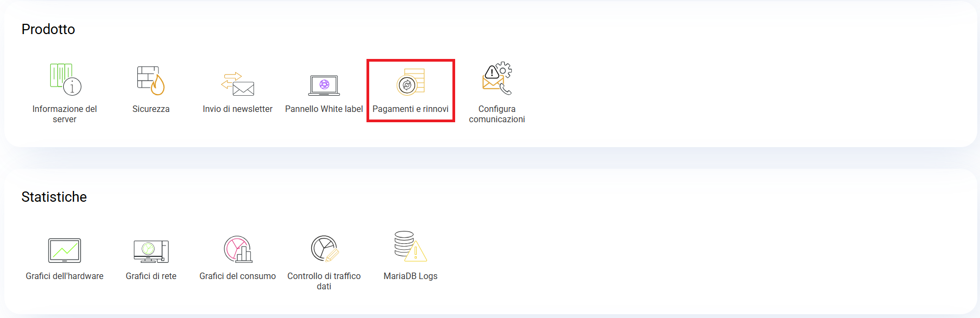The width and height of the screenshot is (980, 318).
Task: Open the MariaDB Logs database icon
Action: pos(410,247)
